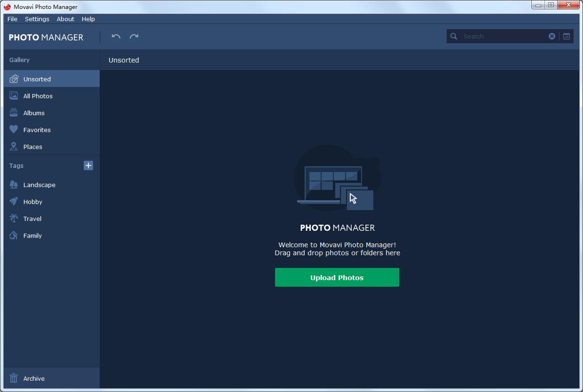
Task: Close the Movavi Photo Manager window
Action: point(569,5)
